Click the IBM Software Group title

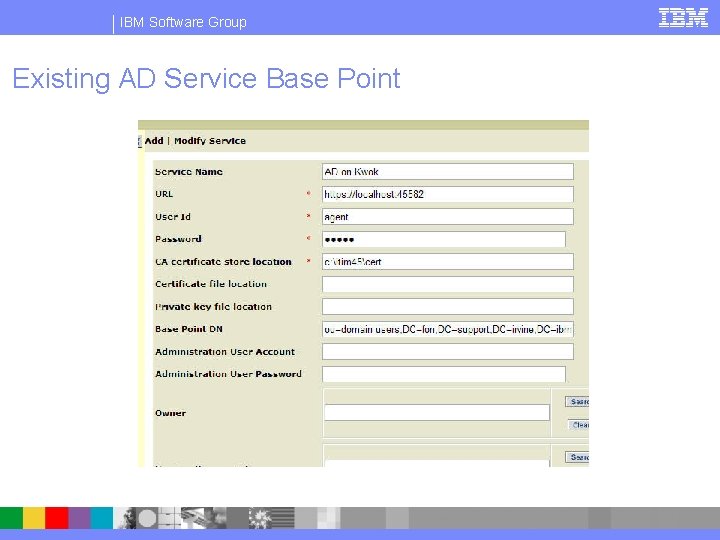183,22
